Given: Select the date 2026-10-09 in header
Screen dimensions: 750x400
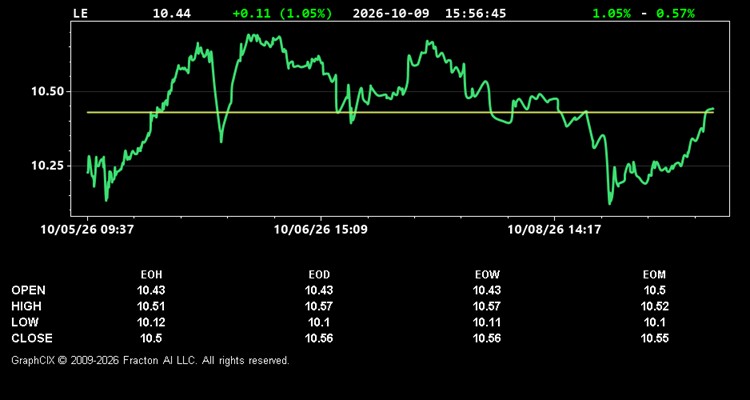Looking at the screenshot, I should pos(392,13).
